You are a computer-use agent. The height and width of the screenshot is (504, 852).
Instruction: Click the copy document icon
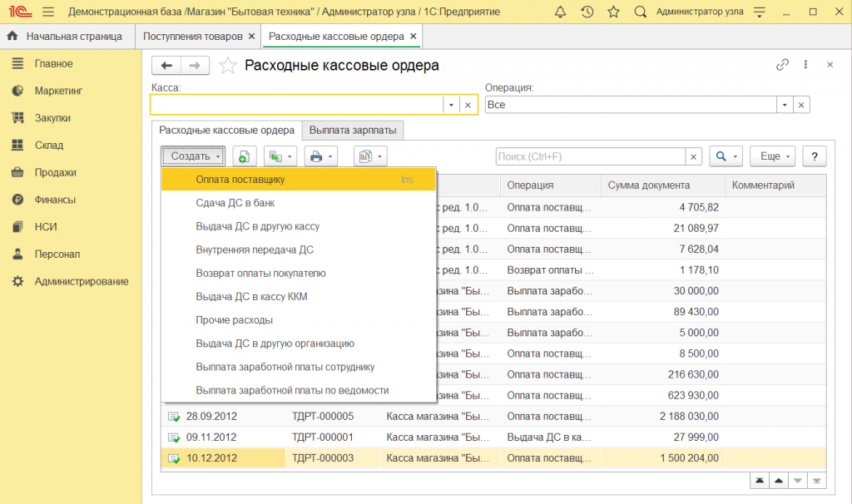[245, 156]
